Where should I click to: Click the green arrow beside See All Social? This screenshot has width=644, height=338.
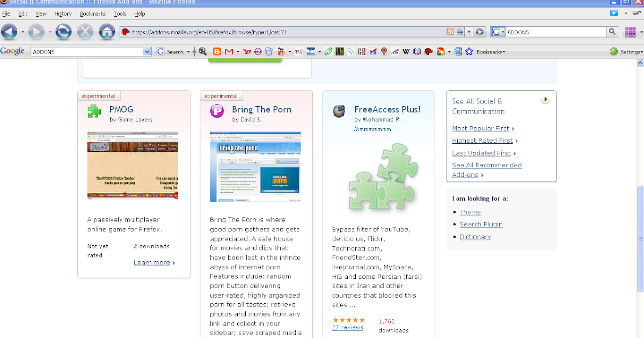coord(545,100)
